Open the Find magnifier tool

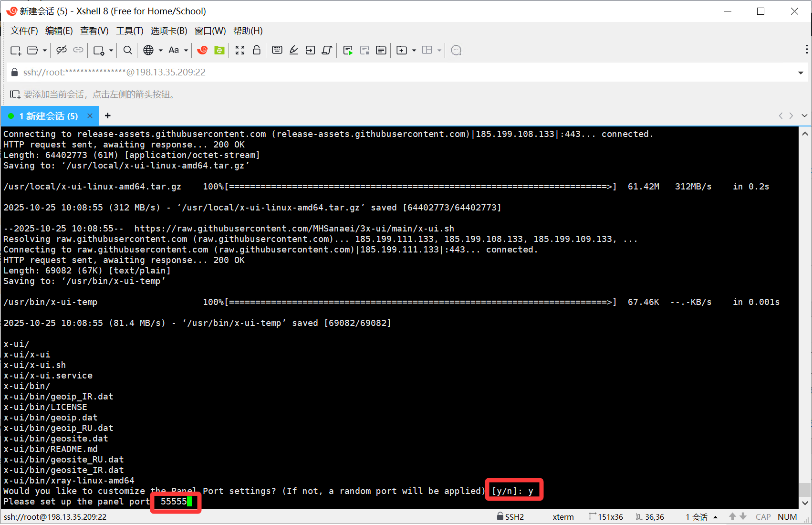[127, 50]
